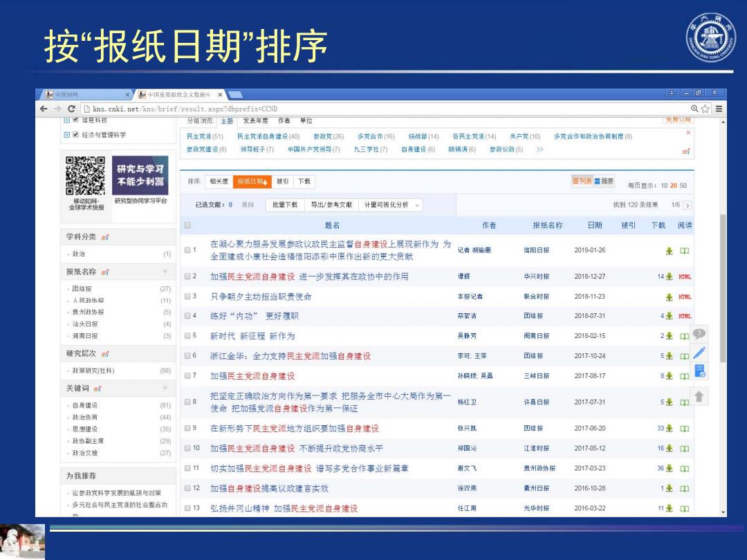The image size is (747, 560).
Task: Open article 加强民主党派自身建设 in row 7
Action: tap(252, 376)
